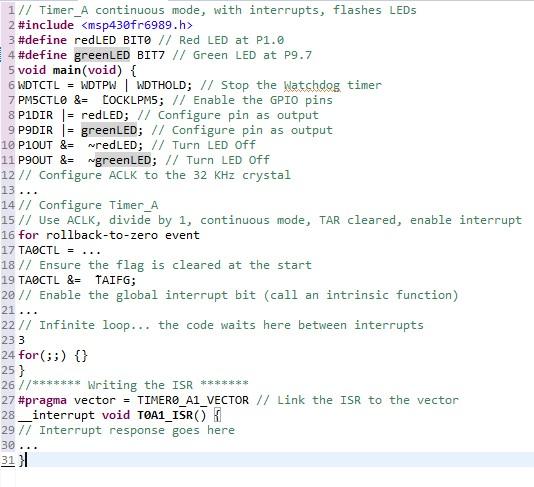The width and height of the screenshot is (534, 487).
Task: Click TIMER0_A1_VECTOR on line 27
Action: coord(193,400)
